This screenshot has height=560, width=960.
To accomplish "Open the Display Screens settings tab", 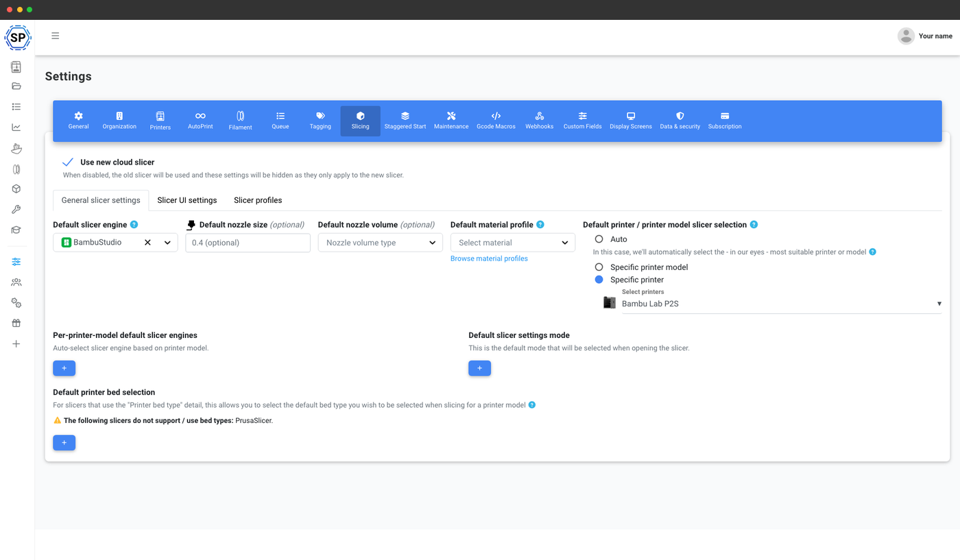I will [x=631, y=121].
